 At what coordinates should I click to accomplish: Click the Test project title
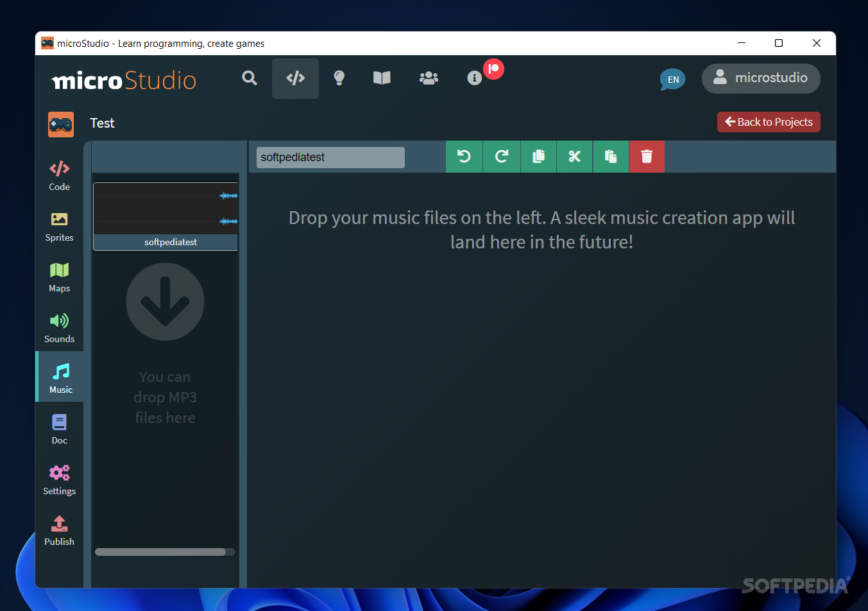[x=102, y=123]
